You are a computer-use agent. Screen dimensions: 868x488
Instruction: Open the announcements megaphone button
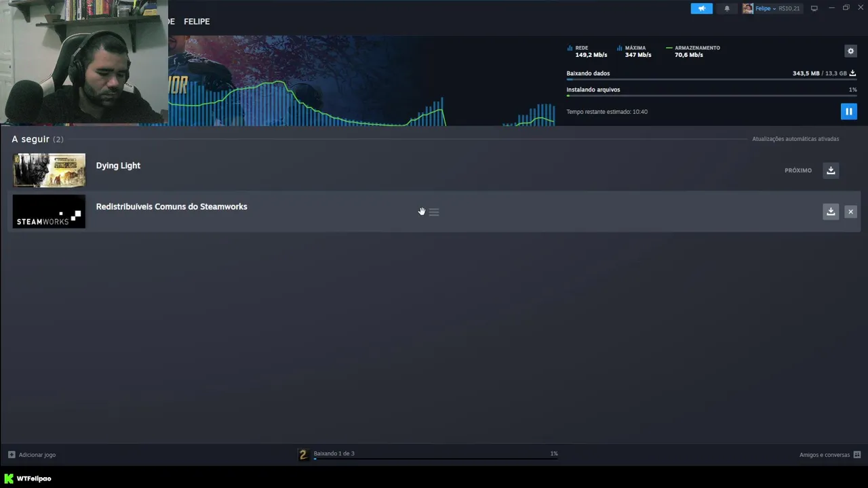click(x=701, y=8)
